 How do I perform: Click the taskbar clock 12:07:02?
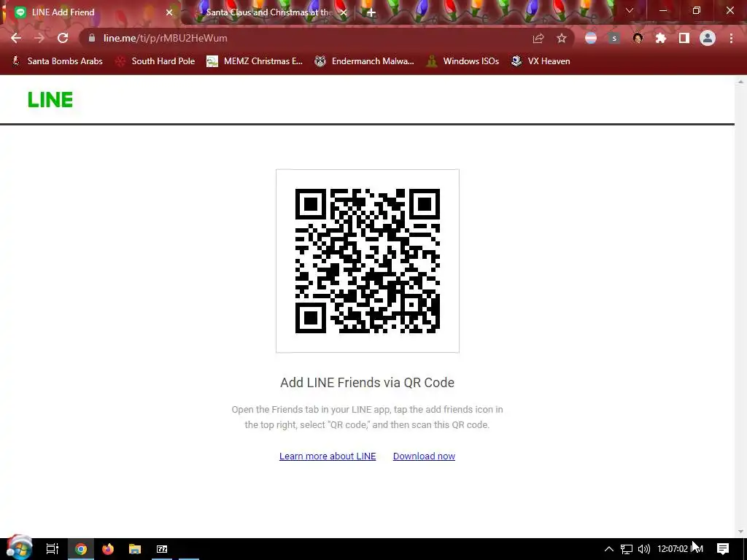[681, 549]
